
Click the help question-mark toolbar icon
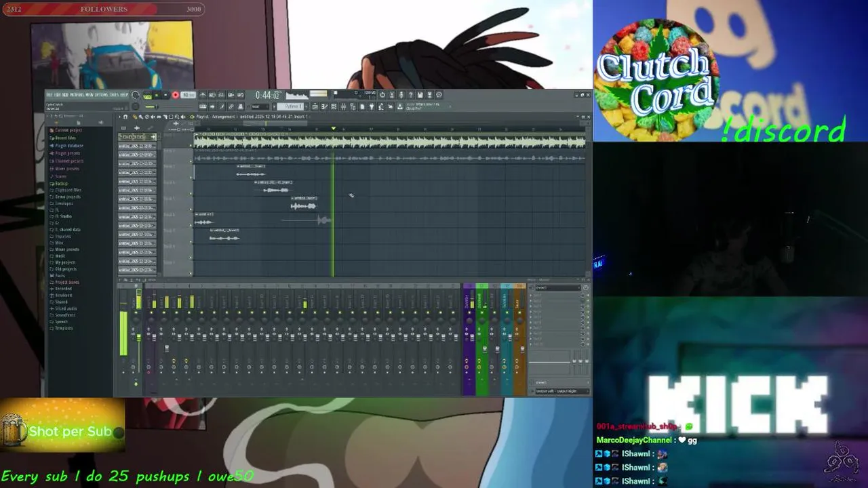click(x=411, y=95)
